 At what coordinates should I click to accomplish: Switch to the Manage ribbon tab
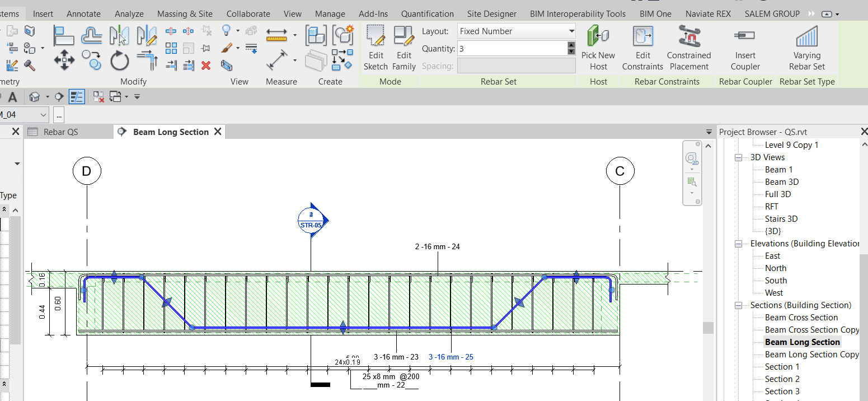tap(330, 13)
